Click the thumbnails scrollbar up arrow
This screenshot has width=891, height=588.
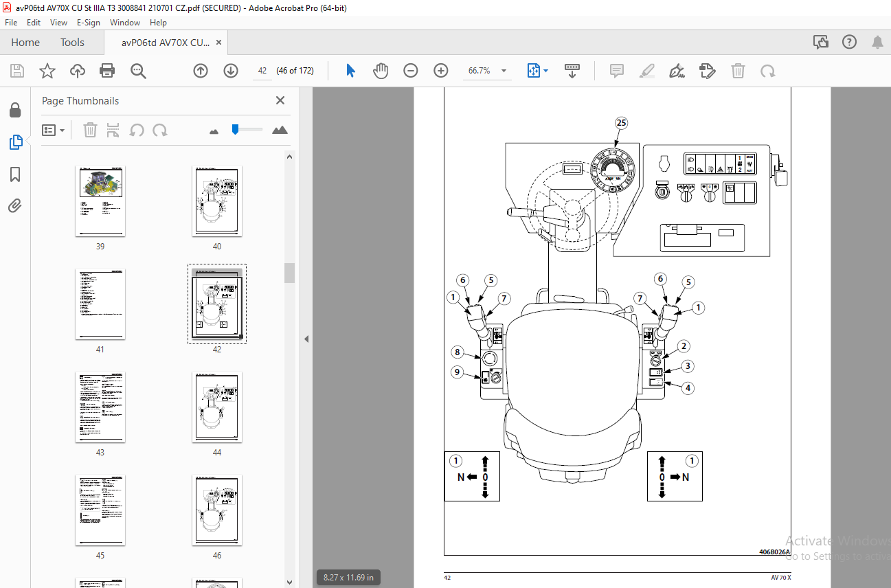click(290, 156)
